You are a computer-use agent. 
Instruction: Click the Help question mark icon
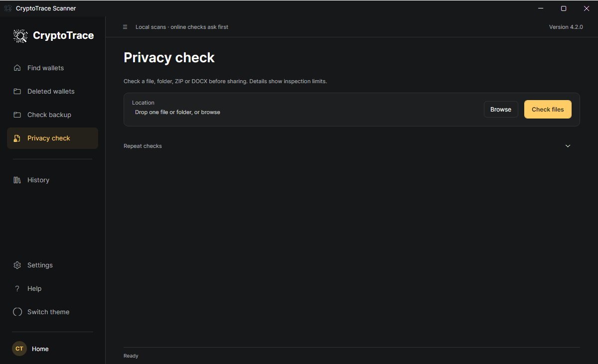pyautogui.click(x=17, y=288)
